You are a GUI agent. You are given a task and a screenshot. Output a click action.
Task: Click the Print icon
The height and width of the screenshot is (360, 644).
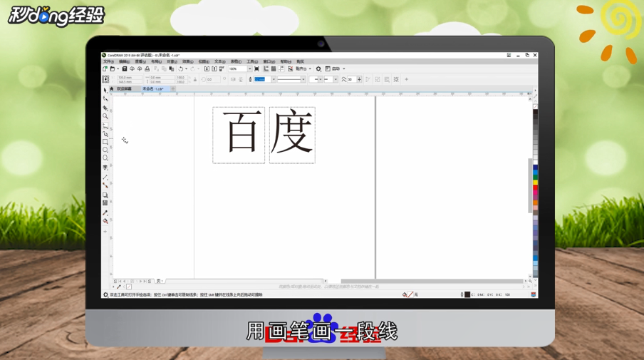[x=147, y=68]
